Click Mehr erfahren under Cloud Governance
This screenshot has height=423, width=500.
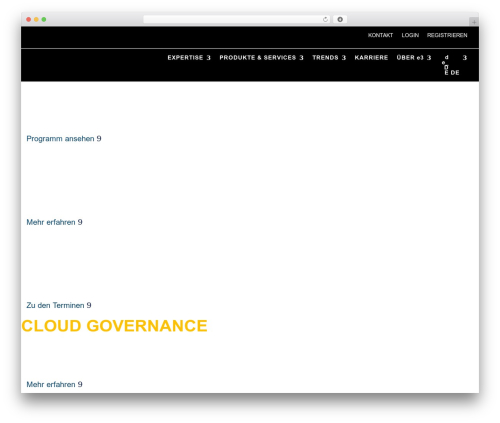coord(54,384)
